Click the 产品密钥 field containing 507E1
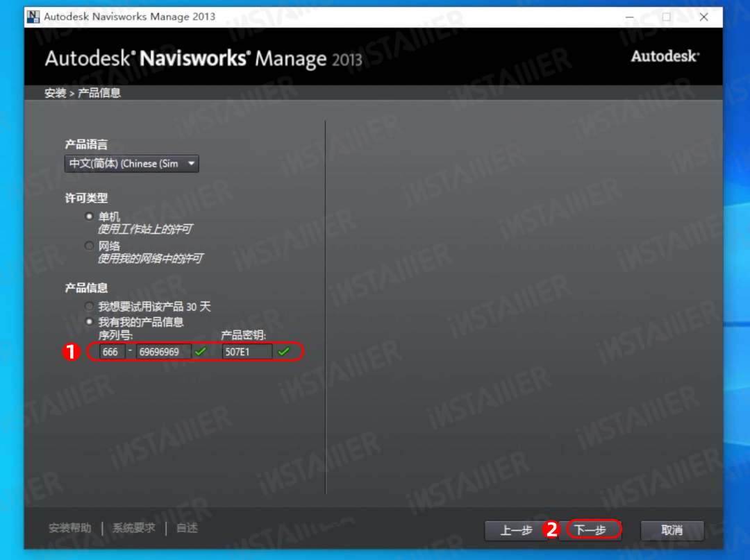This screenshot has width=750, height=560. pyautogui.click(x=247, y=352)
